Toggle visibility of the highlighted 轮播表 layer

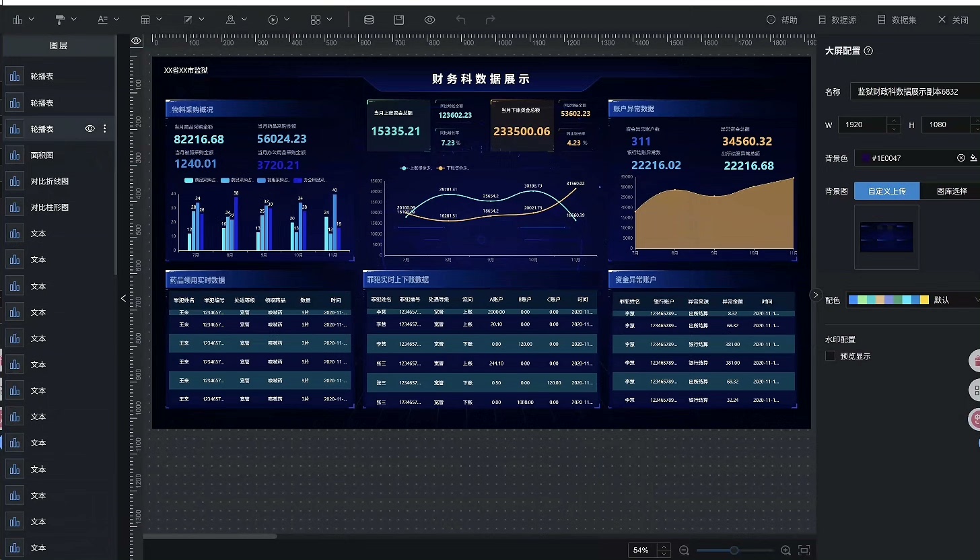90,129
